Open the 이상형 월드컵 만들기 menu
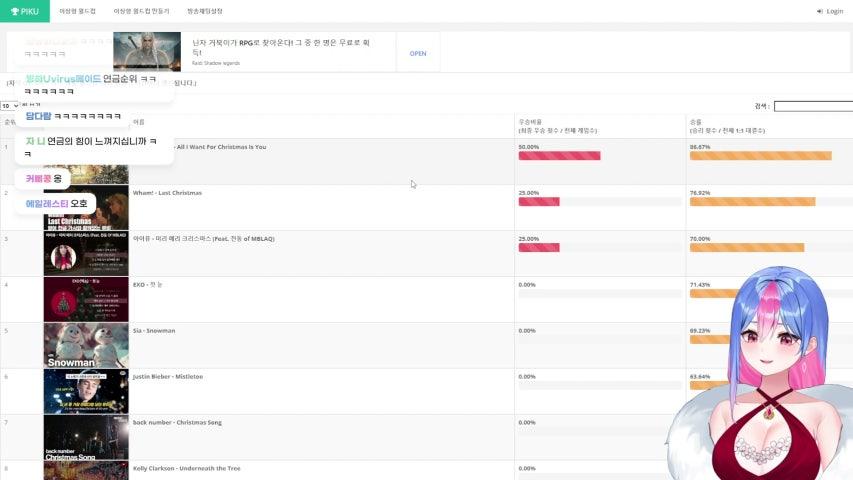Image resolution: width=853 pixels, height=480 pixels. [x=141, y=11]
